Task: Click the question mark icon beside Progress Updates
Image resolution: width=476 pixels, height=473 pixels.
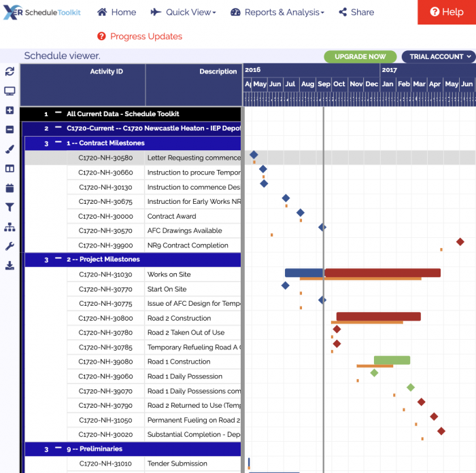Action: point(101,37)
